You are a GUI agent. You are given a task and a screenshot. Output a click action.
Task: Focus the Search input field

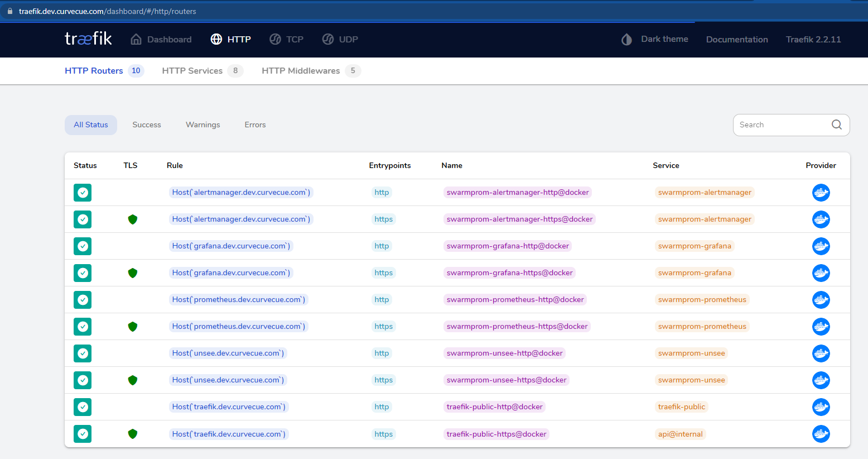[x=791, y=125]
